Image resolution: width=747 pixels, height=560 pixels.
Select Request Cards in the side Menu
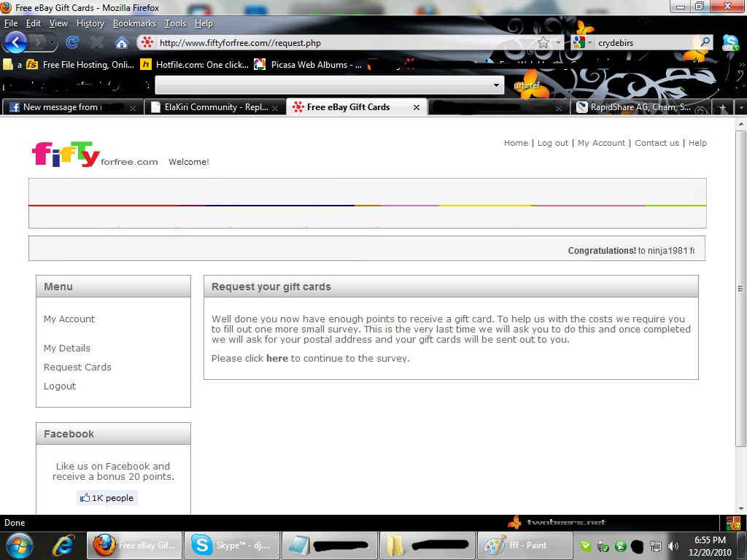tap(77, 367)
